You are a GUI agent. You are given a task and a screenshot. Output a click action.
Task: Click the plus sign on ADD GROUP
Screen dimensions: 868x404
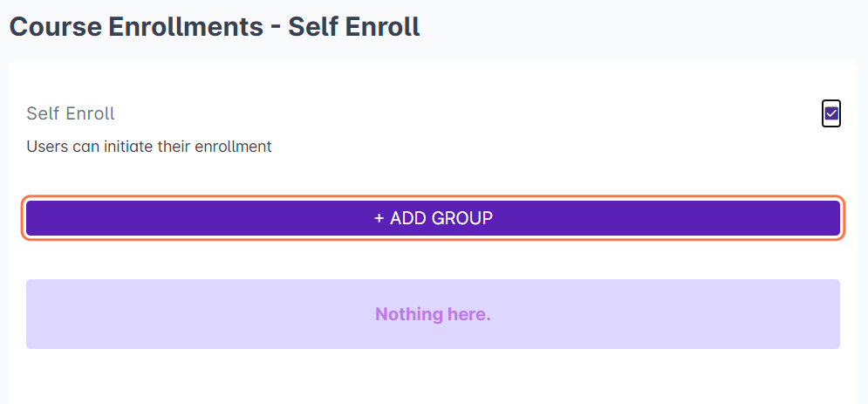tap(379, 218)
